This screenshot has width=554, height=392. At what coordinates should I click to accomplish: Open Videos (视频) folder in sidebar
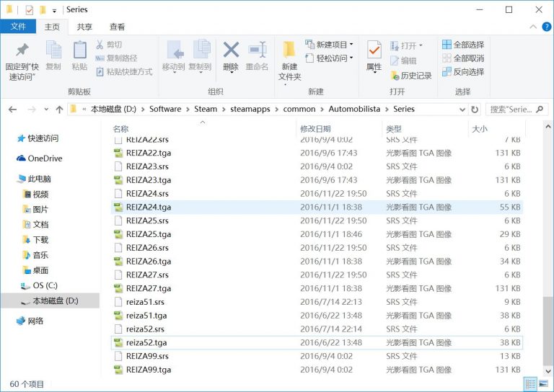(35, 195)
